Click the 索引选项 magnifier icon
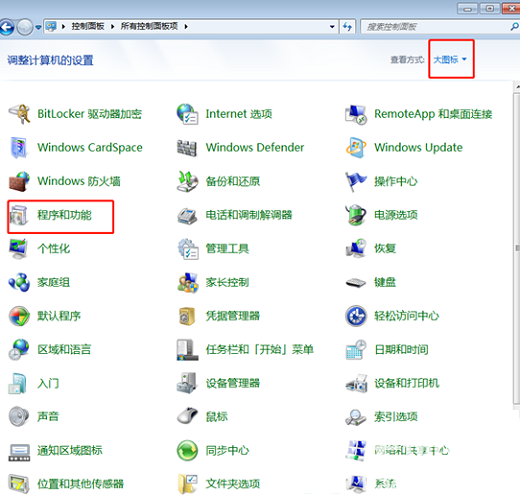 coord(356,417)
